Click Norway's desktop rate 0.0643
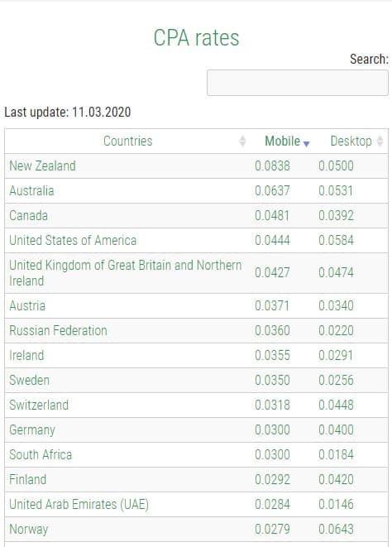The height and width of the screenshot is (547, 392). (x=336, y=530)
